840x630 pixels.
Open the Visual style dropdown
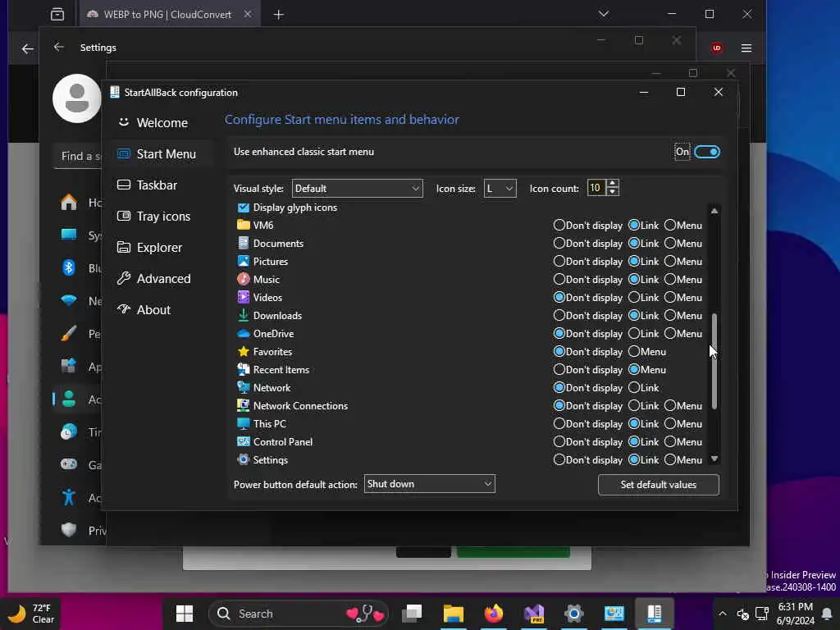click(357, 188)
